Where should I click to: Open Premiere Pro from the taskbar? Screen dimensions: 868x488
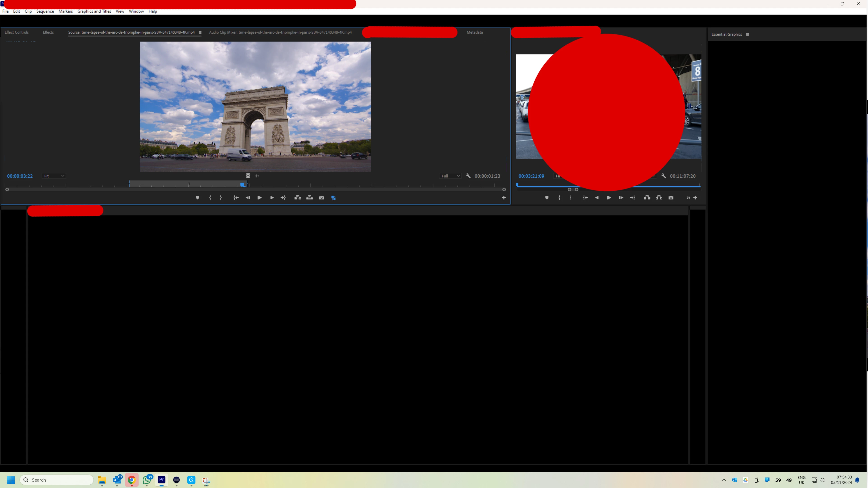click(161, 480)
